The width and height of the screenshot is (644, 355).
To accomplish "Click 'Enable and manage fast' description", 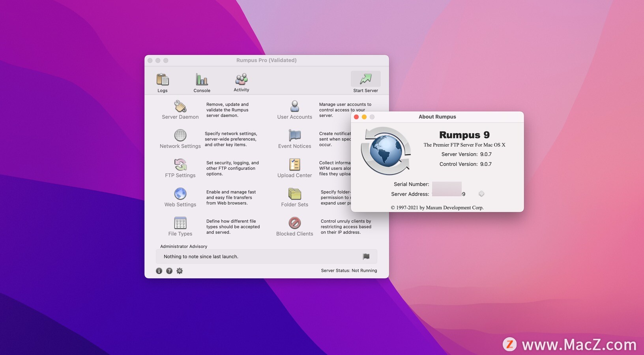I will [231, 197].
